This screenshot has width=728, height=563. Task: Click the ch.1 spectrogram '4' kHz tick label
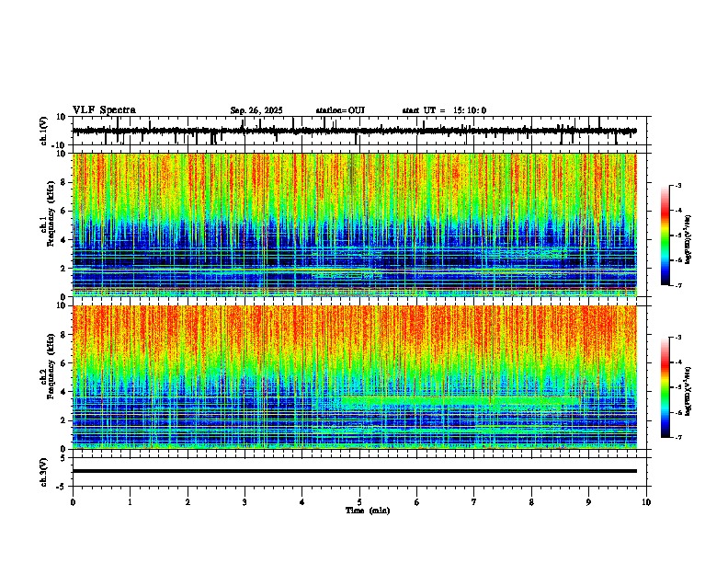pyautogui.click(x=63, y=240)
